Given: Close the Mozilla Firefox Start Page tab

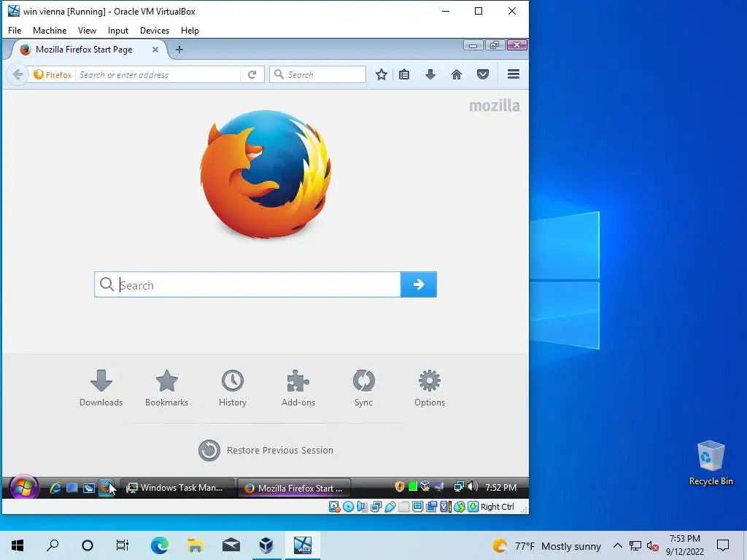Looking at the screenshot, I should (155, 50).
